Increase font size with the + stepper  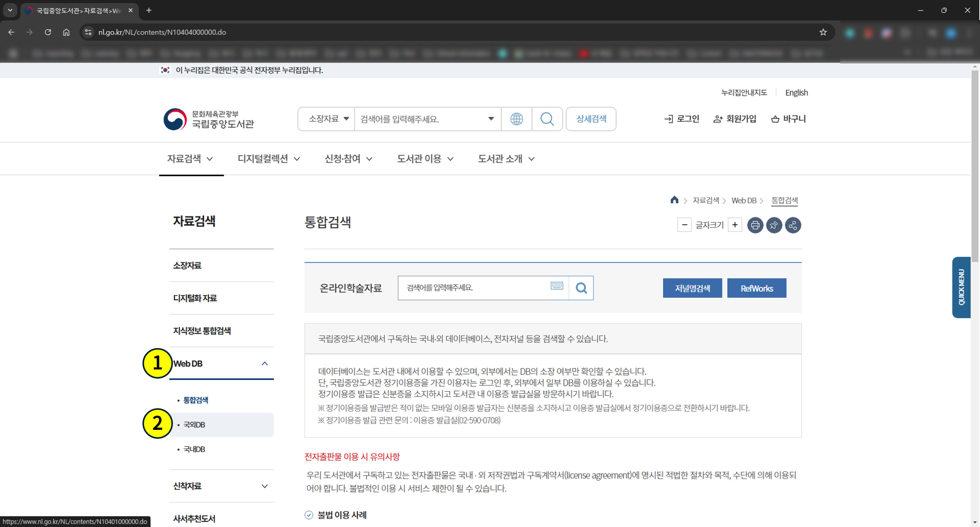coord(735,225)
